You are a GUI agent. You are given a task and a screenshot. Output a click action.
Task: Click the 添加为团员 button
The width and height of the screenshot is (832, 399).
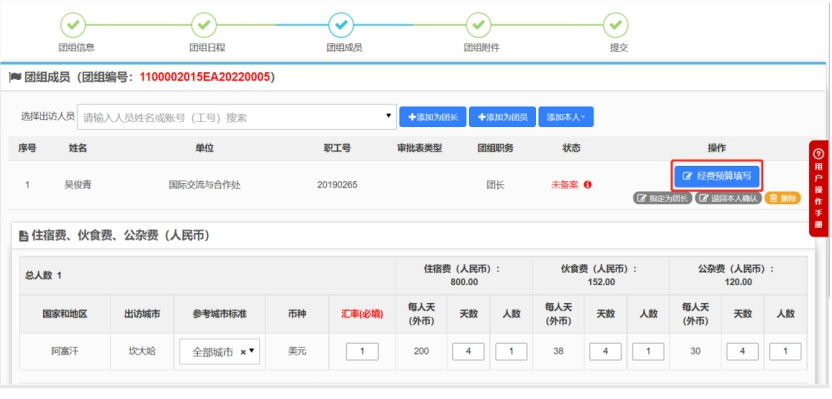(502, 117)
